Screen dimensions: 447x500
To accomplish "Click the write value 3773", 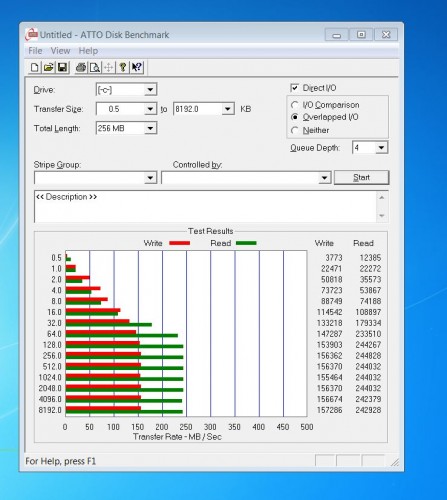I will coord(334,258).
